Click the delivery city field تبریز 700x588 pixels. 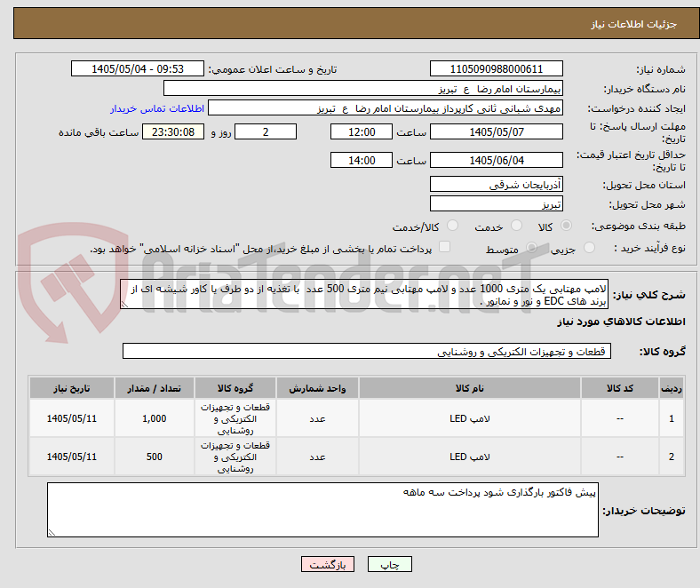(x=496, y=203)
